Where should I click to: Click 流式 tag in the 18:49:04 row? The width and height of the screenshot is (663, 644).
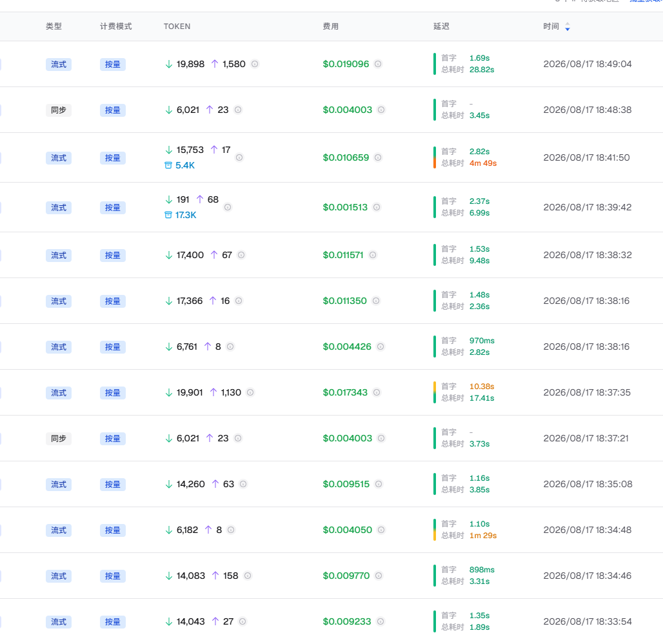pos(59,65)
